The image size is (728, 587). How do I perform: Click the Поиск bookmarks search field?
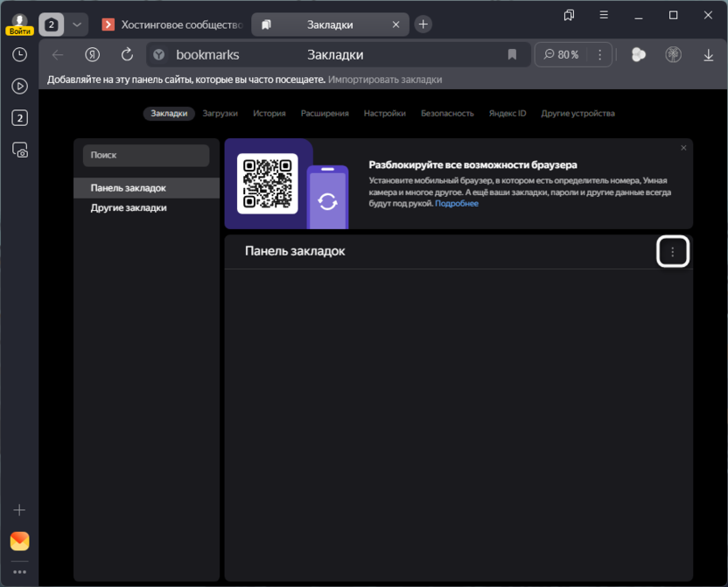point(146,156)
